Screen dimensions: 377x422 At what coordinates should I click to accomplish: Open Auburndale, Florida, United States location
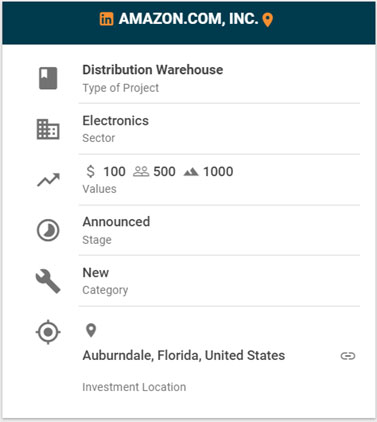(184, 355)
